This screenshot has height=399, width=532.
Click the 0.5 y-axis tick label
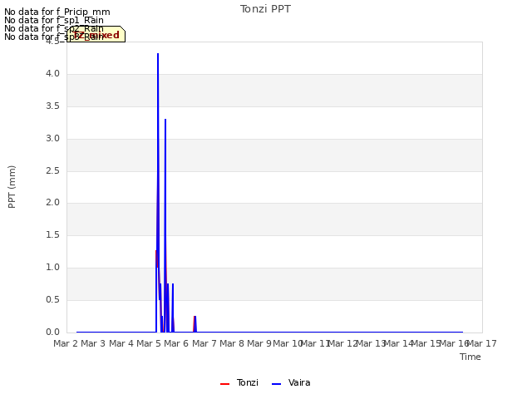pyautogui.click(x=52, y=299)
